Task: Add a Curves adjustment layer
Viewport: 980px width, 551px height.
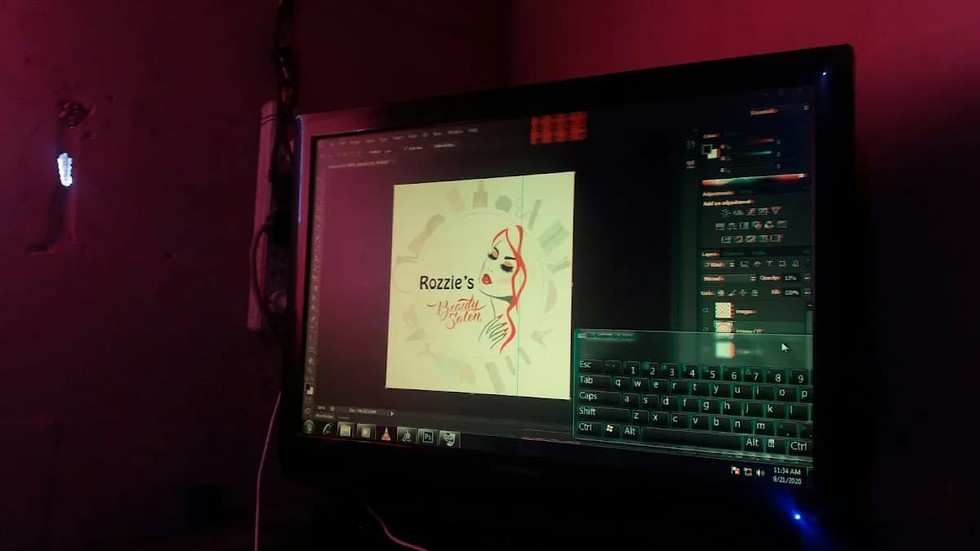Action: tap(751, 211)
